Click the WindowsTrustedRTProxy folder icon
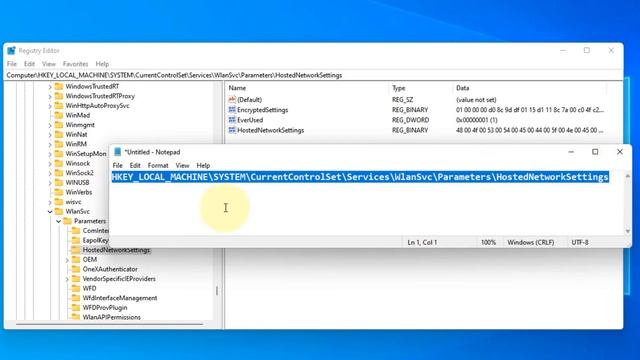 (x=59, y=96)
